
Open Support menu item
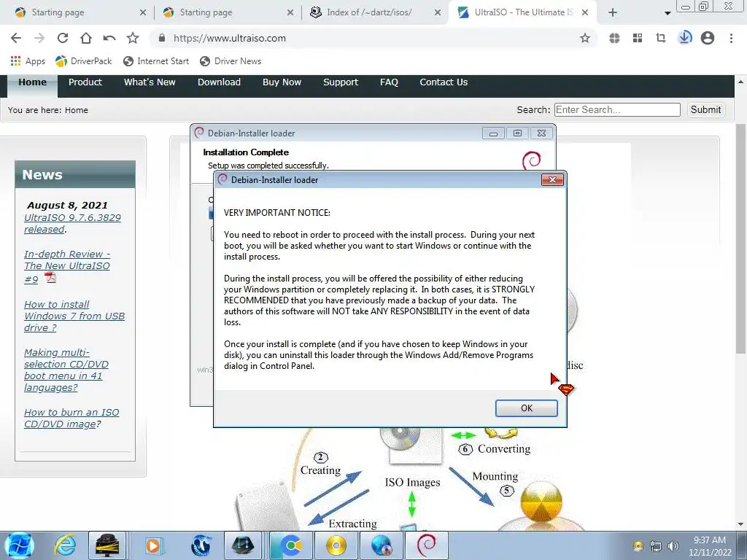[341, 82]
